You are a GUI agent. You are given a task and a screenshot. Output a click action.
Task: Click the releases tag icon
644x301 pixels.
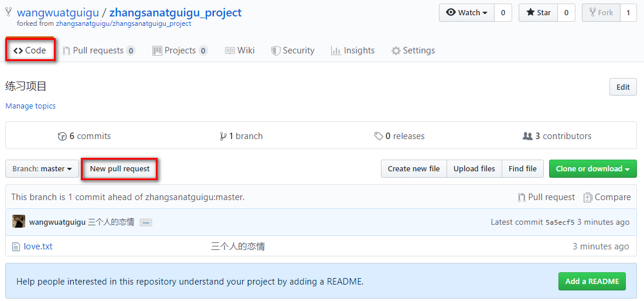point(379,136)
